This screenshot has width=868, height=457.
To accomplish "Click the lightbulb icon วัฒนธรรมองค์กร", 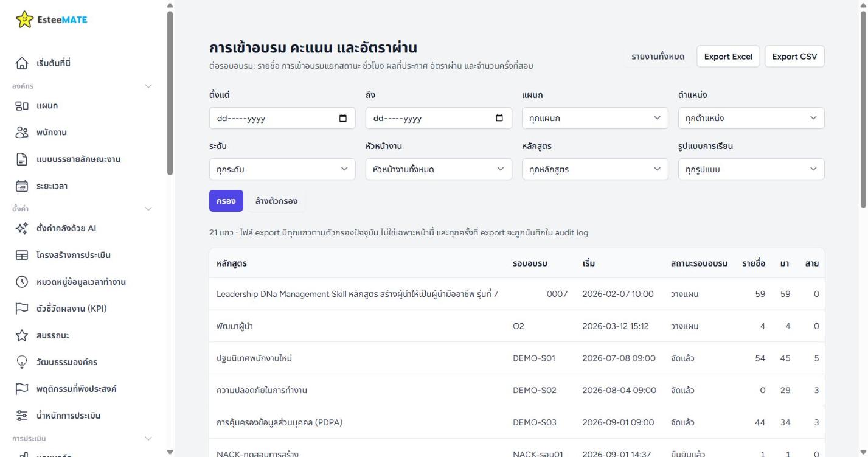I will pos(22,362).
